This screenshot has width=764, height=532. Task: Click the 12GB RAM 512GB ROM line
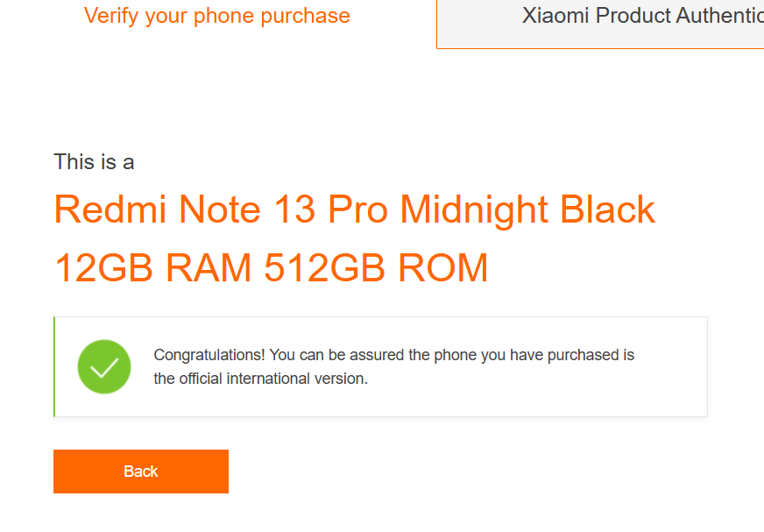pyautogui.click(x=271, y=267)
